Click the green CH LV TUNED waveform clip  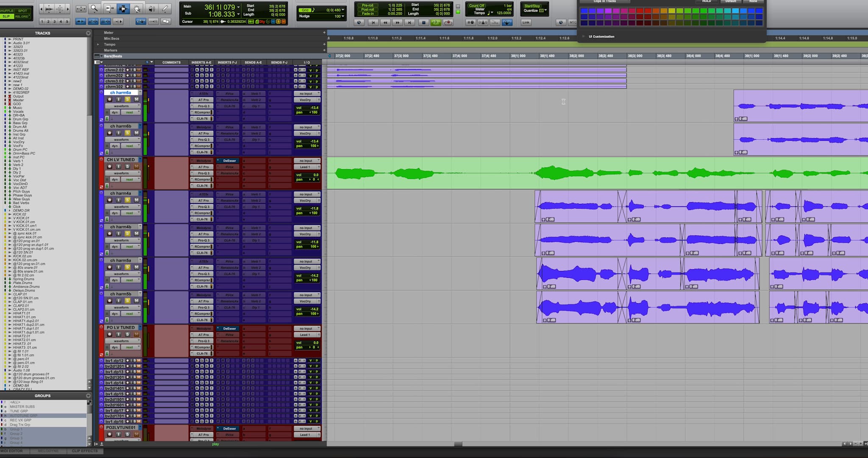[597, 173]
